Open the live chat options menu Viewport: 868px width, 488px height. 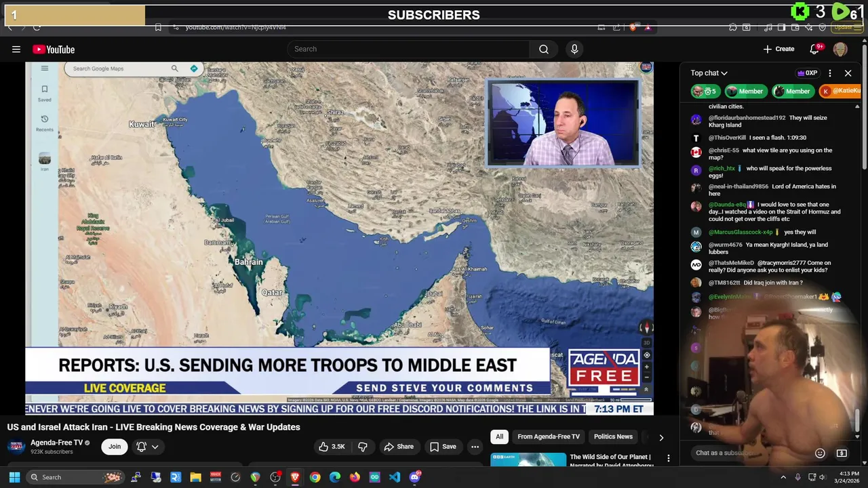[830, 73]
